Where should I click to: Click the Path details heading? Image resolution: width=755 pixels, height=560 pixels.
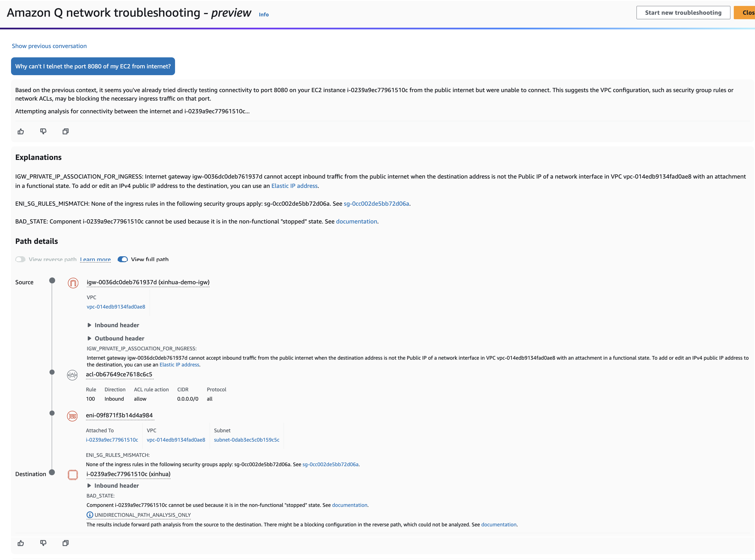tap(37, 241)
